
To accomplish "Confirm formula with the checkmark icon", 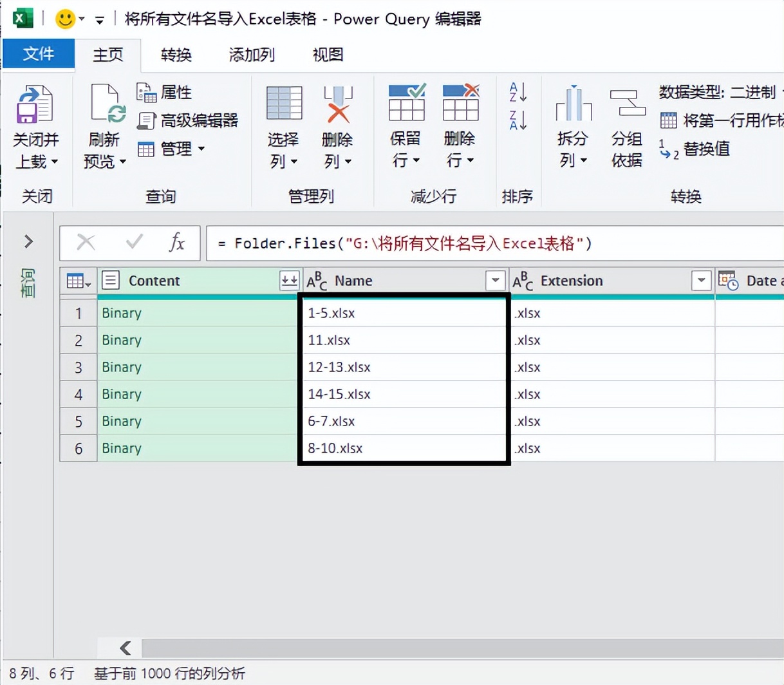I will pos(134,242).
